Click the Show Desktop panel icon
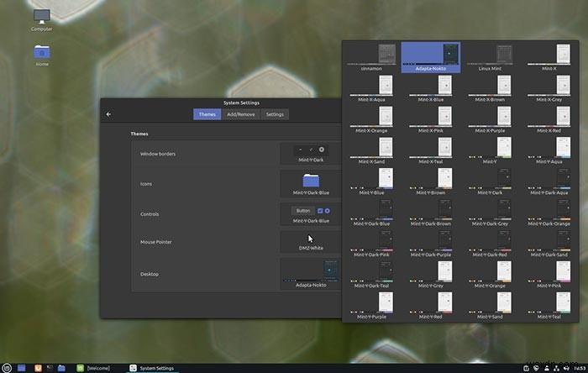Image resolution: width=588 pixels, height=373 pixels. tap(21, 368)
